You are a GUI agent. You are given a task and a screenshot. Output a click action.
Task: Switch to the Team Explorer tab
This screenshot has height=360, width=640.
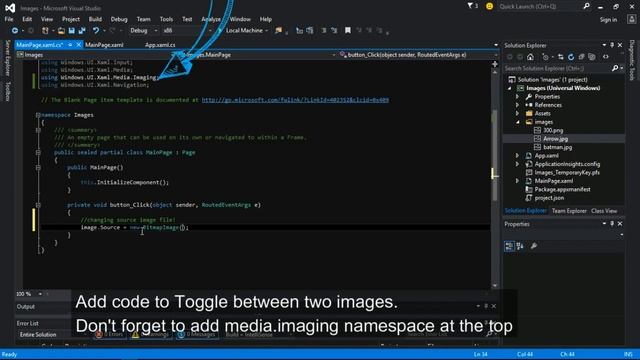[x=569, y=211]
